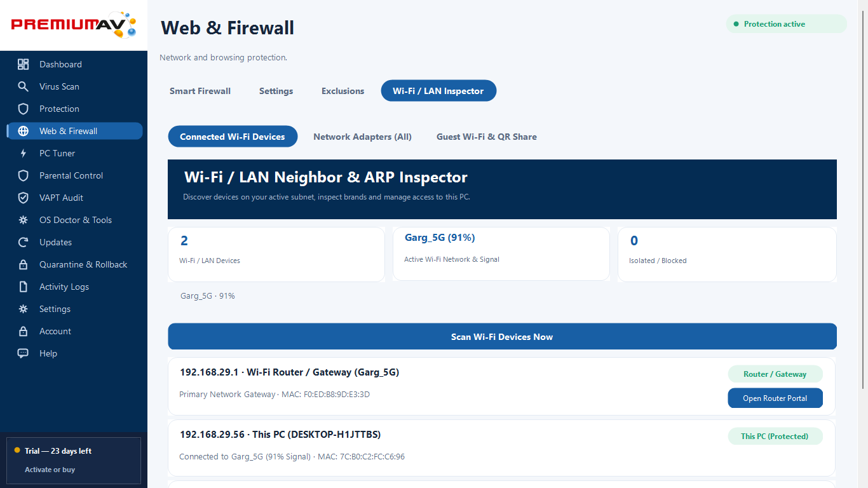868x488 pixels.
Task: Click the VAPT Audit checked-shield icon
Action: [24, 198]
